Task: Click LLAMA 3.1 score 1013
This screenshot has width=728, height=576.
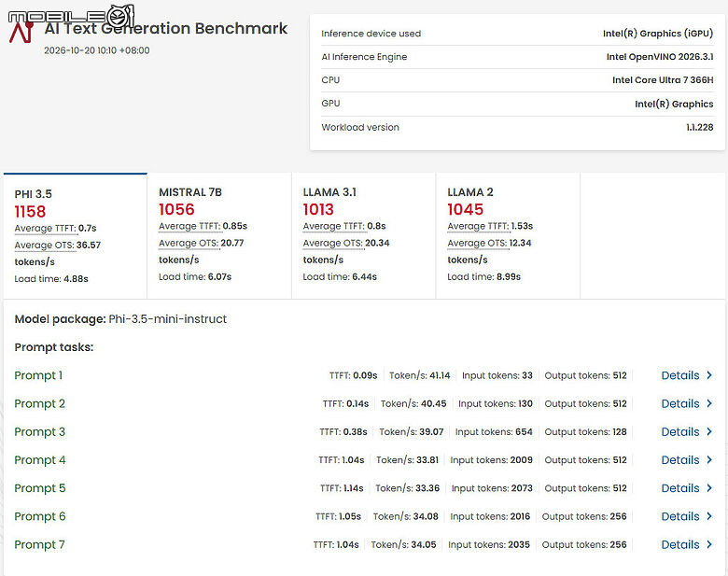Action: [318, 209]
